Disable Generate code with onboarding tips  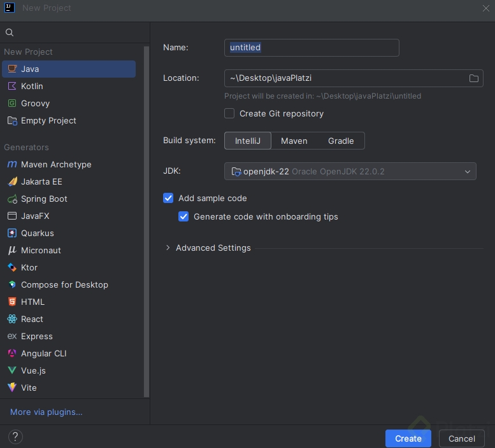click(183, 216)
